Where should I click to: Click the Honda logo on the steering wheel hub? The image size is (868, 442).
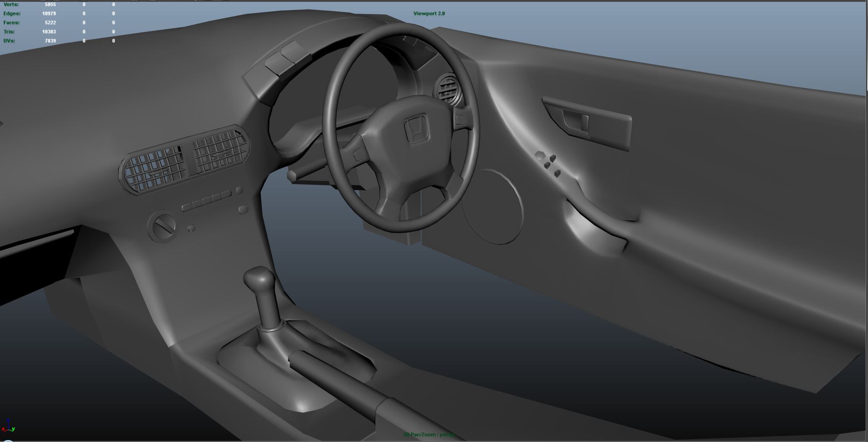click(x=416, y=129)
